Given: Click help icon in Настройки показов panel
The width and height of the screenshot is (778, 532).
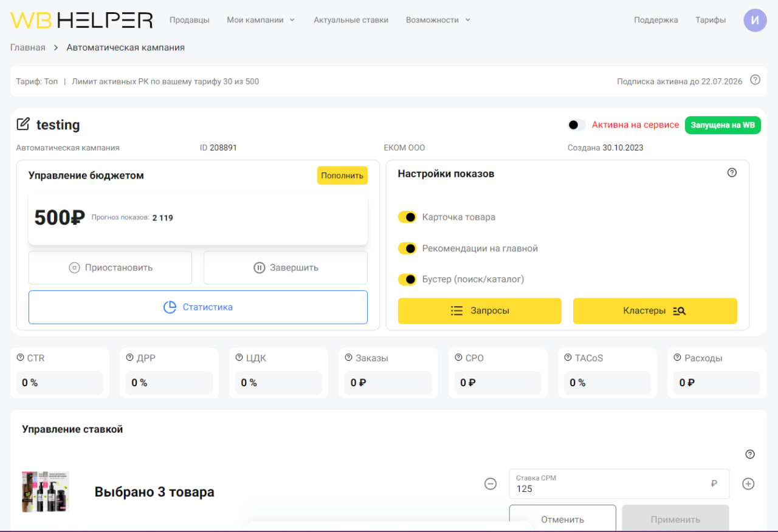Looking at the screenshot, I should point(732,172).
